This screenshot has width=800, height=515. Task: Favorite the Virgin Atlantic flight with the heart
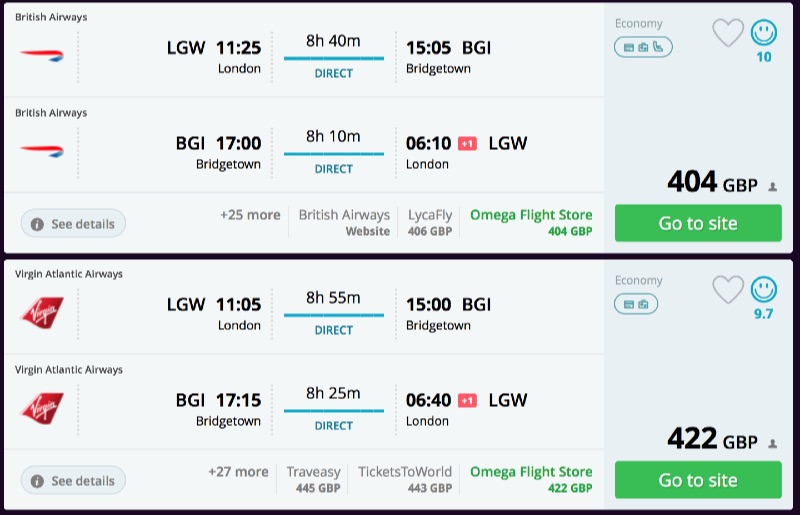pos(728,290)
